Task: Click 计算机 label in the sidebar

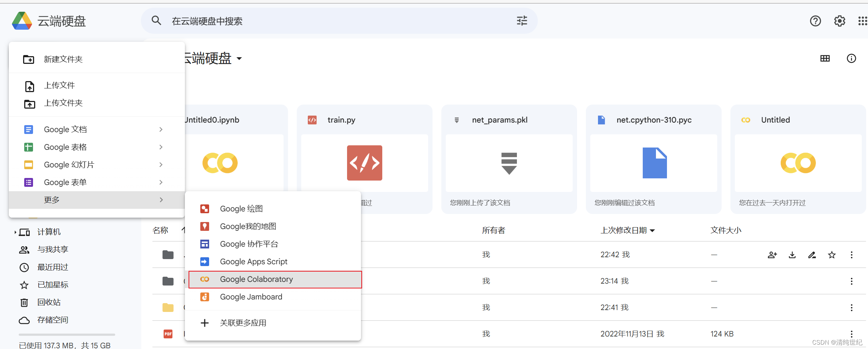Action: click(x=49, y=232)
